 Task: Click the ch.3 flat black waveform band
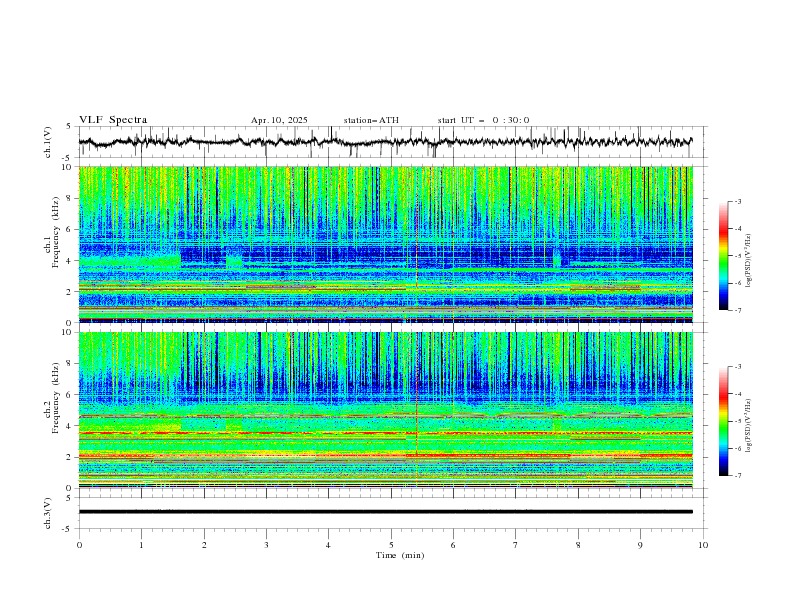point(385,512)
